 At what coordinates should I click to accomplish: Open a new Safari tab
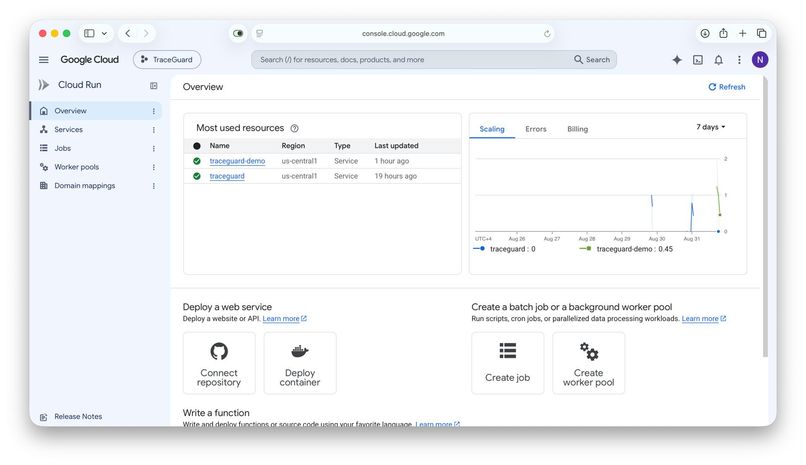coord(742,33)
